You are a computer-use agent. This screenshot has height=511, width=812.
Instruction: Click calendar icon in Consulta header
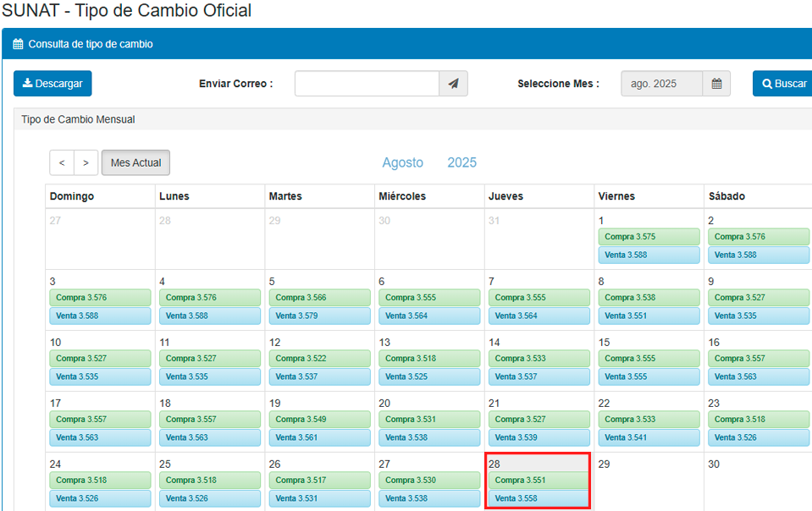[x=18, y=44]
